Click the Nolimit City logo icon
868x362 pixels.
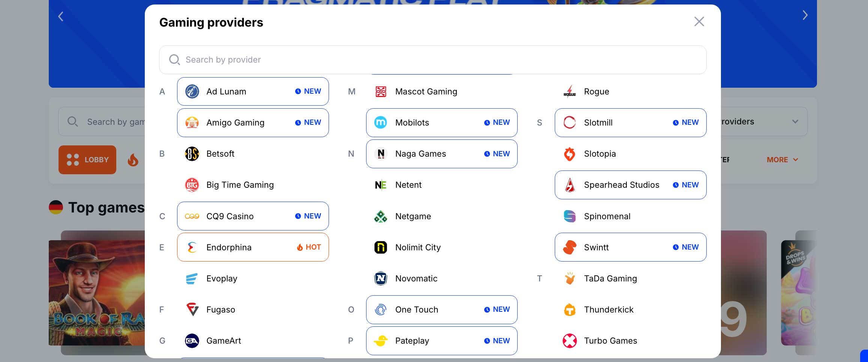(x=381, y=247)
